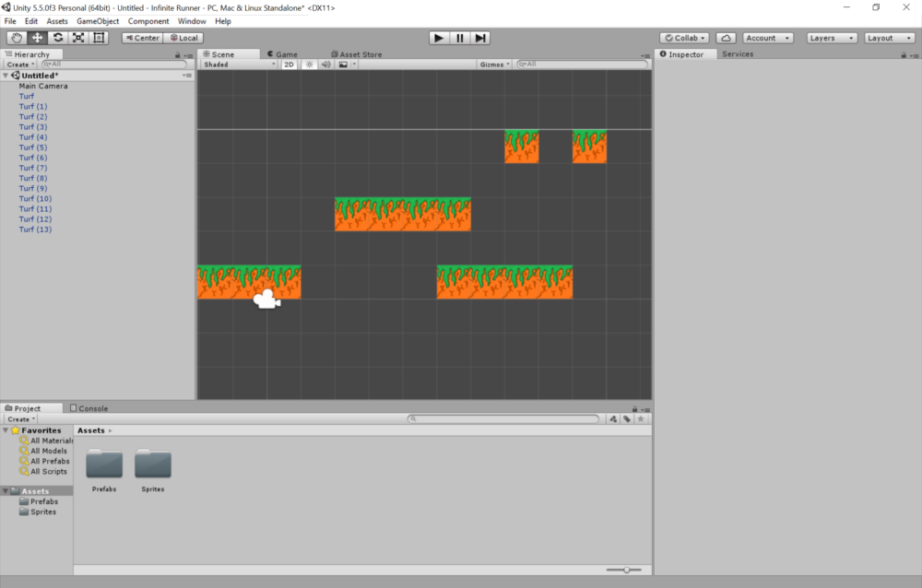This screenshot has width=922, height=588.
Task: Select Turf (7) in the Hierarchy
Action: [x=35, y=168]
